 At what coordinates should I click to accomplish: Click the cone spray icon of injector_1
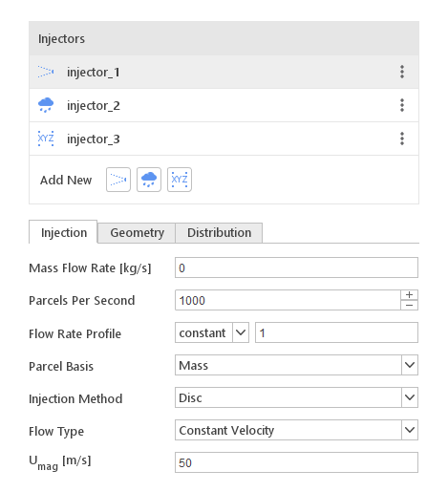(46, 72)
